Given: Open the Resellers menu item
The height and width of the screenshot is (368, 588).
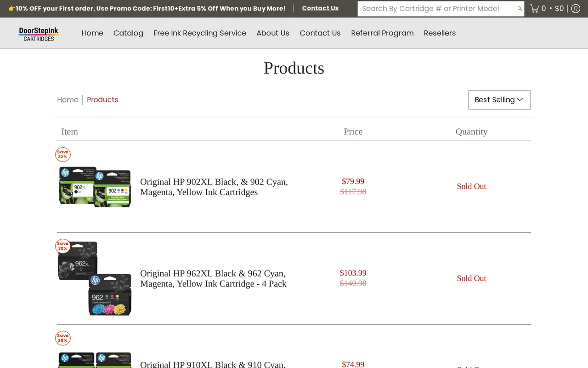Looking at the screenshot, I should 440,33.
